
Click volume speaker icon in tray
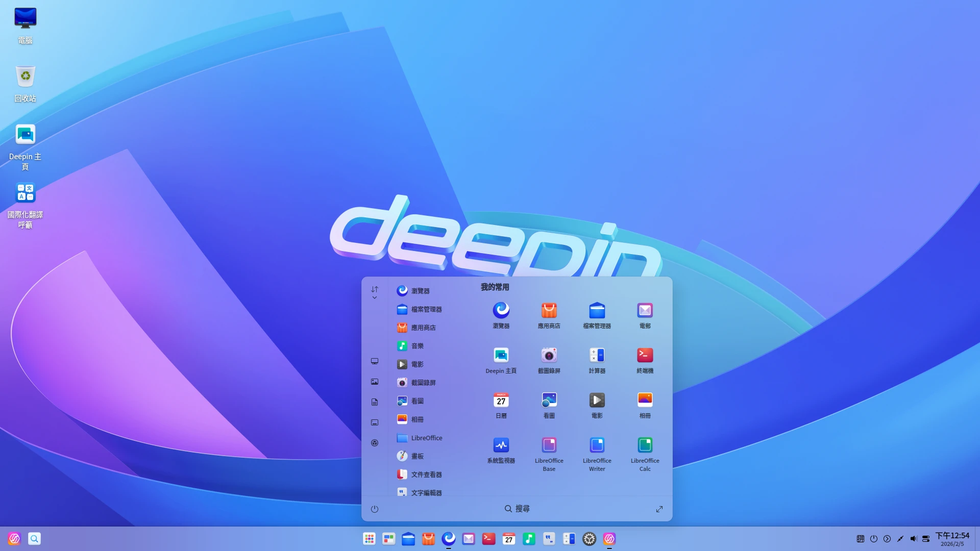[x=914, y=539]
